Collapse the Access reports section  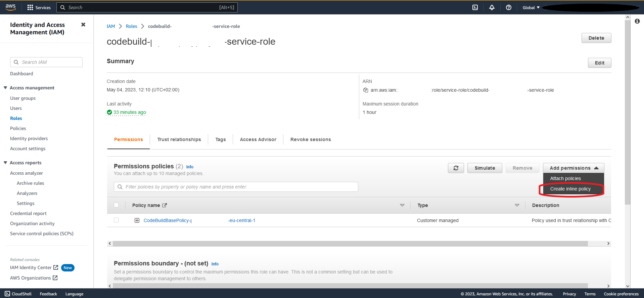(5, 163)
